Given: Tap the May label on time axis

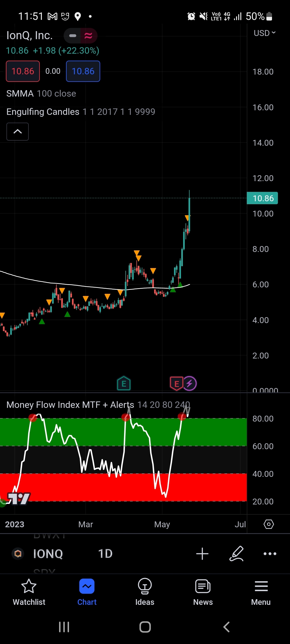Looking at the screenshot, I should click(162, 524).
